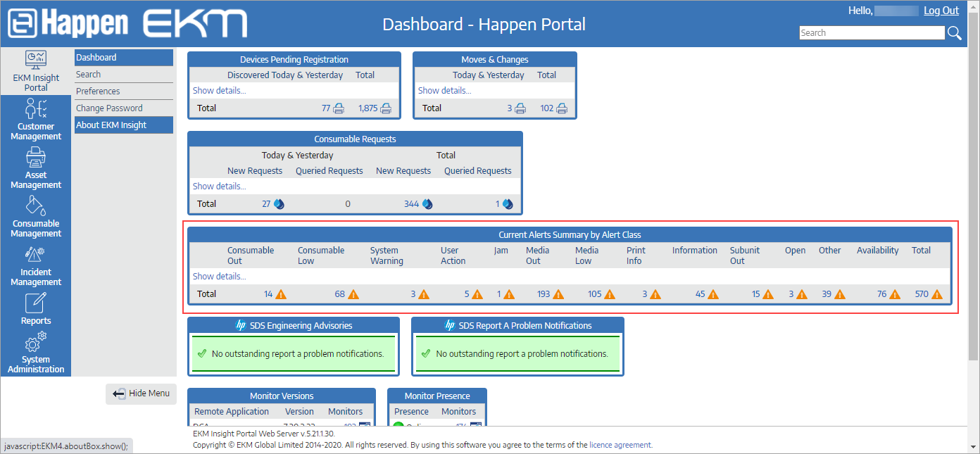Click Consumable Low count 68
The height and width of the screenshot is (454, 980).
[x=339, y=294]
